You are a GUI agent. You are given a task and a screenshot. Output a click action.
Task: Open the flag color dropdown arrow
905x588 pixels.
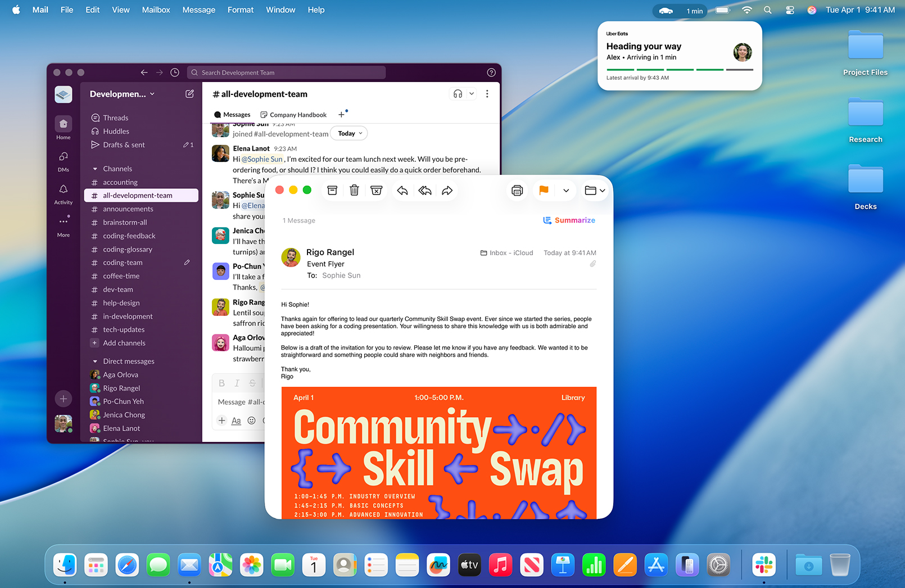click(x=566, y=191)
